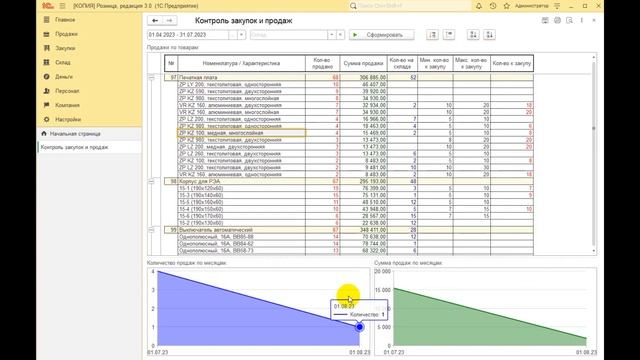Open the More options vertical dots menu

coord(582,20)
